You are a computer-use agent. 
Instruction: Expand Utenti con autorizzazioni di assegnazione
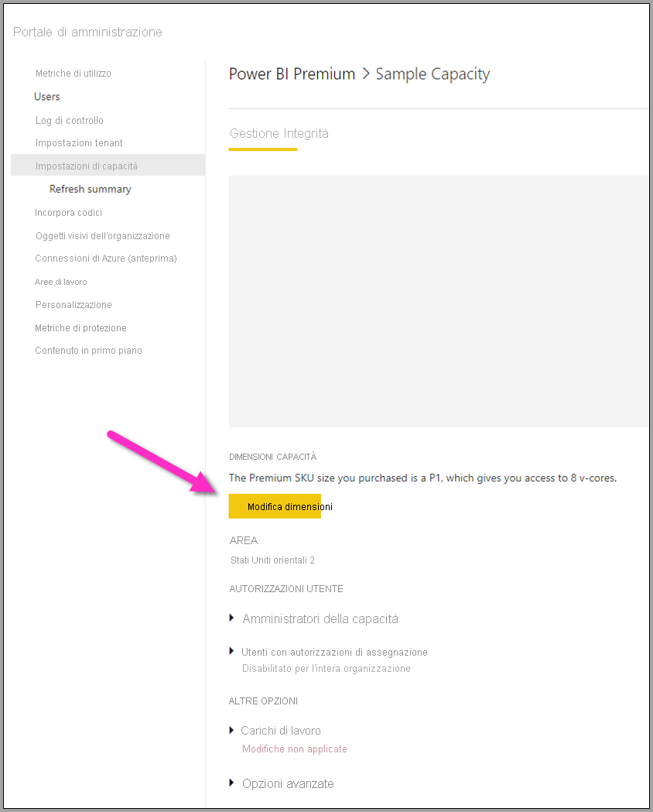pos(333,653)
